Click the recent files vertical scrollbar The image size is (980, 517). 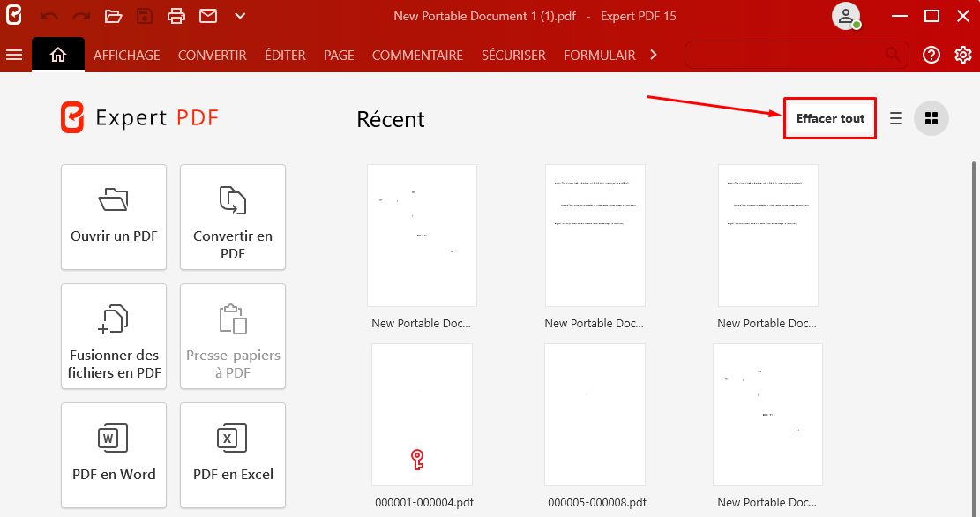coord(974,338)
